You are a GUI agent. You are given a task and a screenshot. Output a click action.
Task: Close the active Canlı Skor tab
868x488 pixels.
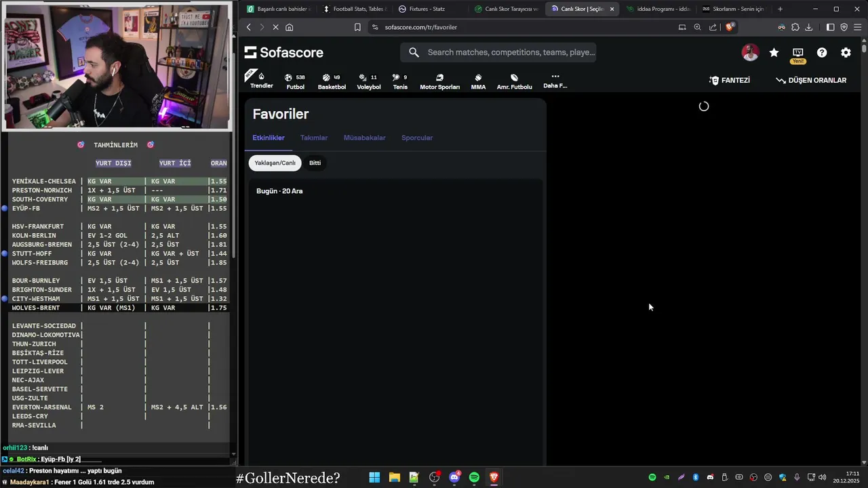[612, 9]
